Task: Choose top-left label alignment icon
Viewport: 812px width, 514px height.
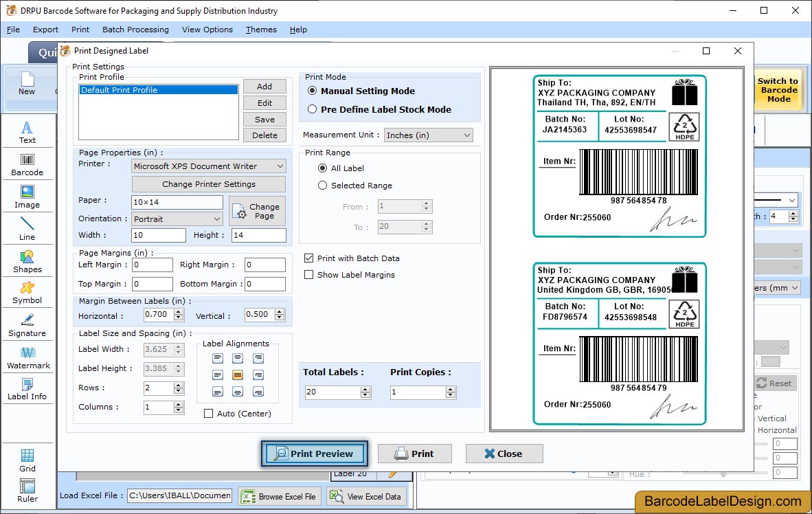Action: point(218,358)
